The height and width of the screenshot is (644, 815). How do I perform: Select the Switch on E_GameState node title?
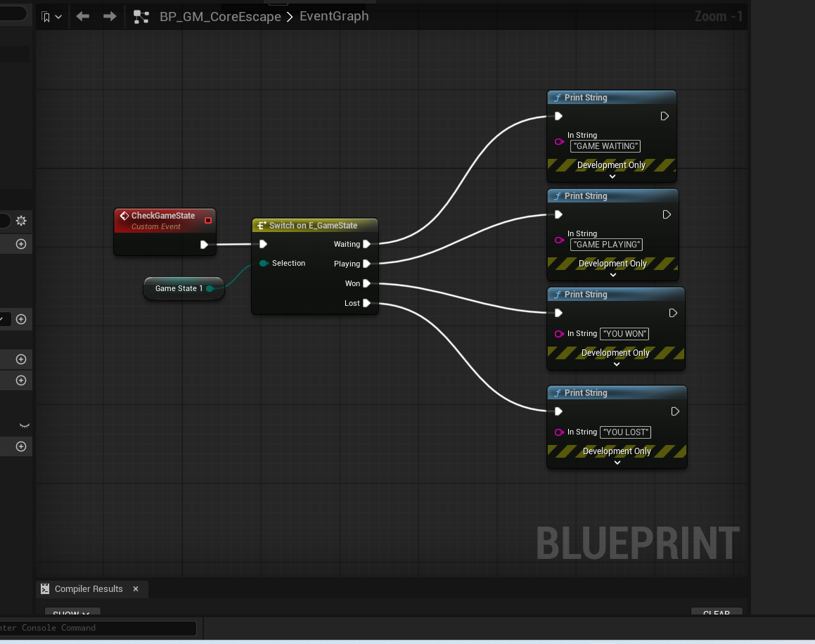[x=313, y=226]
